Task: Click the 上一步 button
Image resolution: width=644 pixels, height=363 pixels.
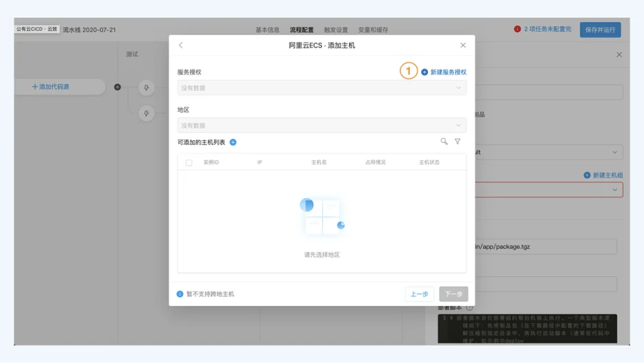Action: [419, 294]
